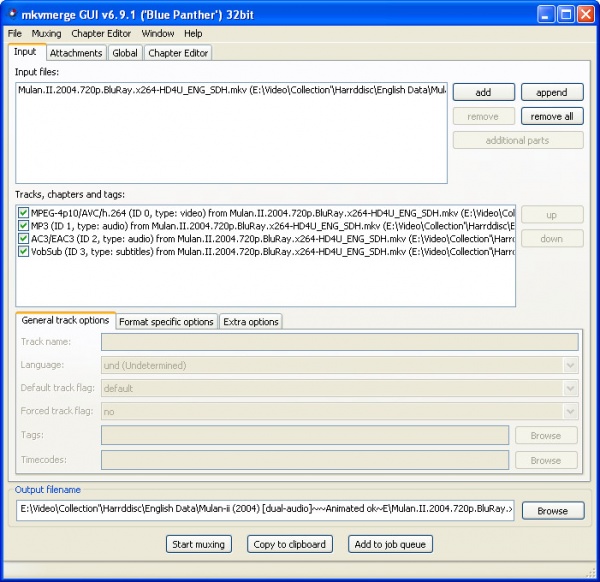
Task: Click the remove all button
Action: 551,116
